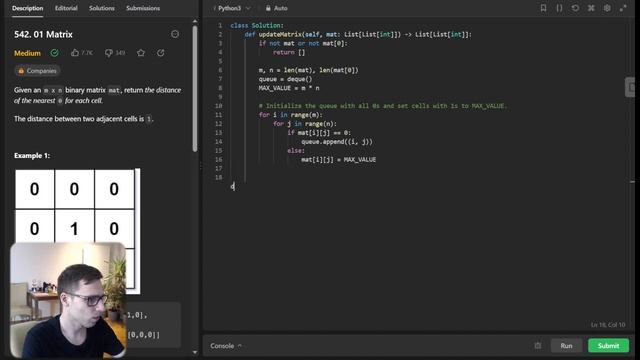Click the Run button
The image size is (640, 360).
pos(566,346)
